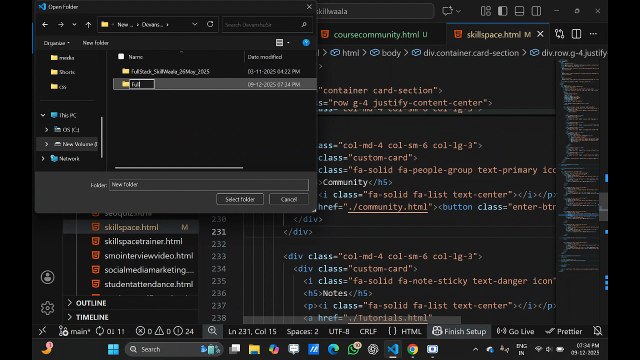The height and width of the screenshot is (360, 640).
Task: Cancel the Open Folder dialog
Action: coord(289,199)
